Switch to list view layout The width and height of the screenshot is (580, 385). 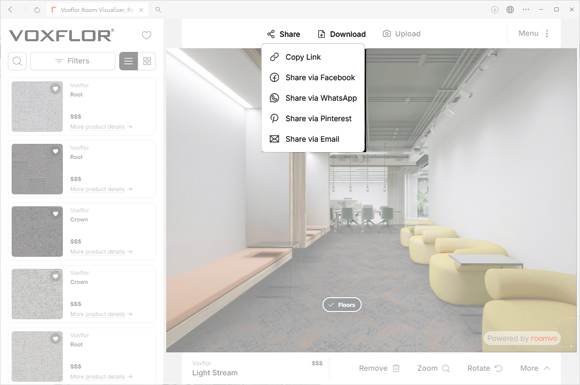(128, 61)
